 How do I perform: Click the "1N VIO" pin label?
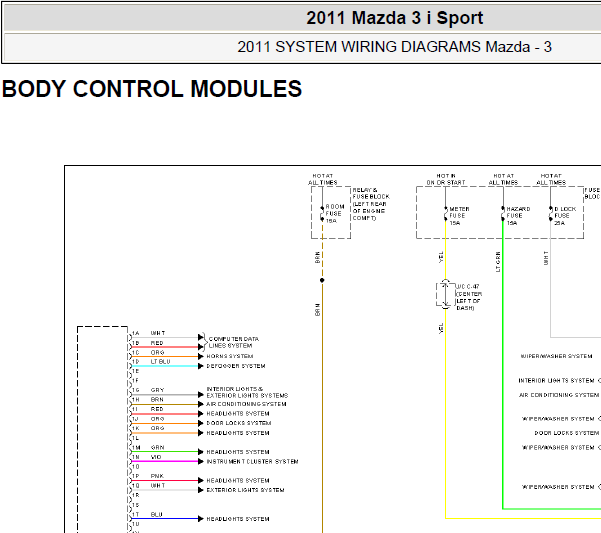pyautogui.click(x=147, y=457)
